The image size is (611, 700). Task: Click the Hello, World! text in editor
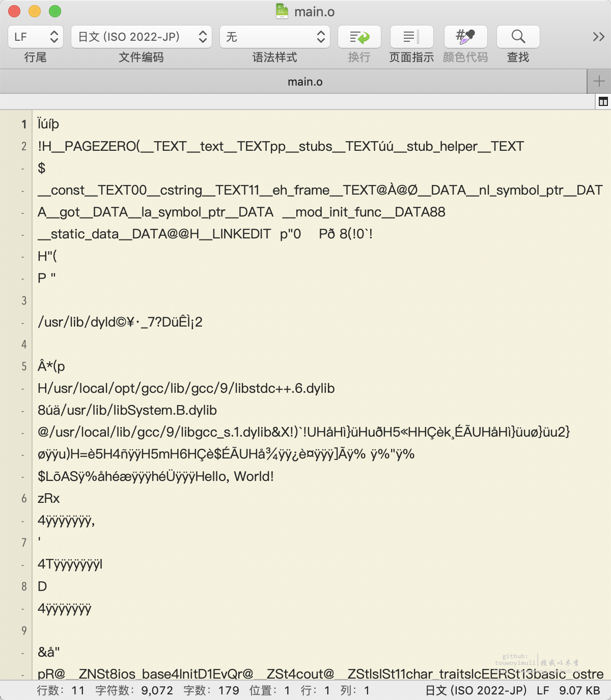click(235, 476)
